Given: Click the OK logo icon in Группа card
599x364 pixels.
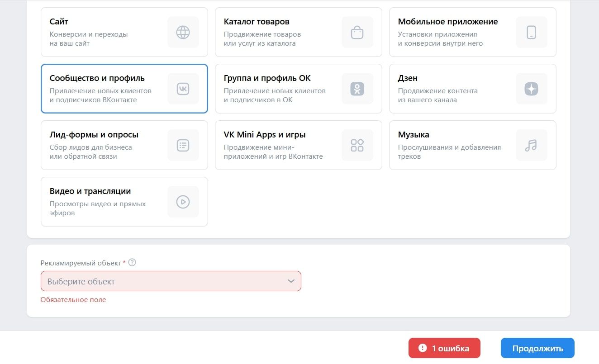Looking at the screenshot, I should (x=357, y=89).
